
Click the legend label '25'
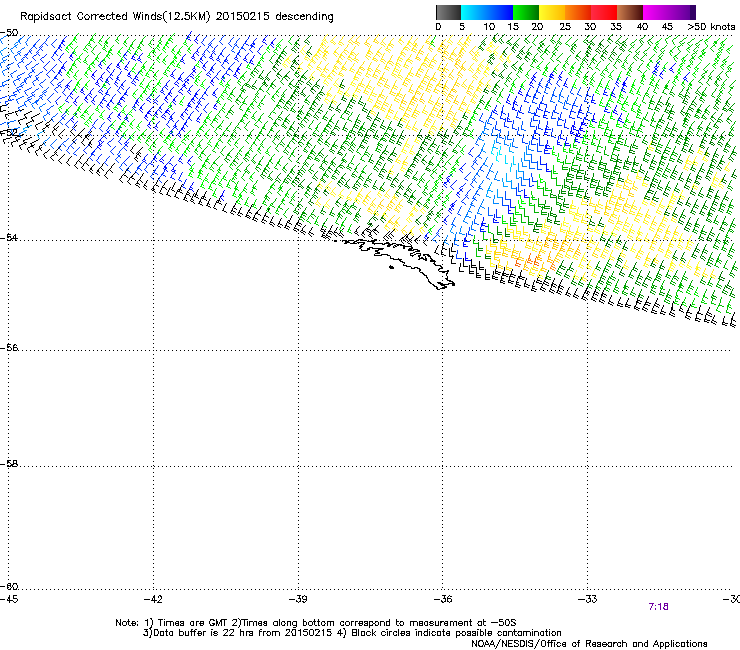565,27
